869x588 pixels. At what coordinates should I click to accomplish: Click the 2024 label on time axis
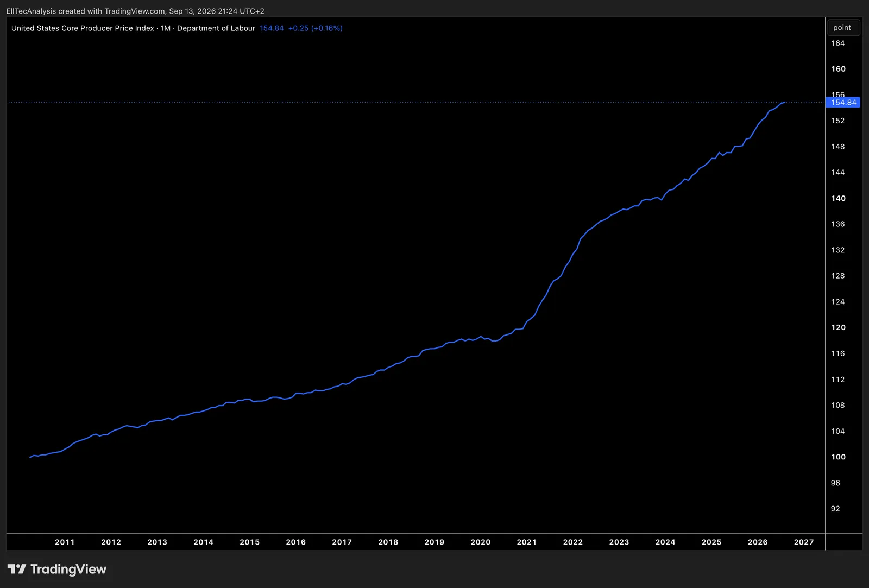pos(665,542)
